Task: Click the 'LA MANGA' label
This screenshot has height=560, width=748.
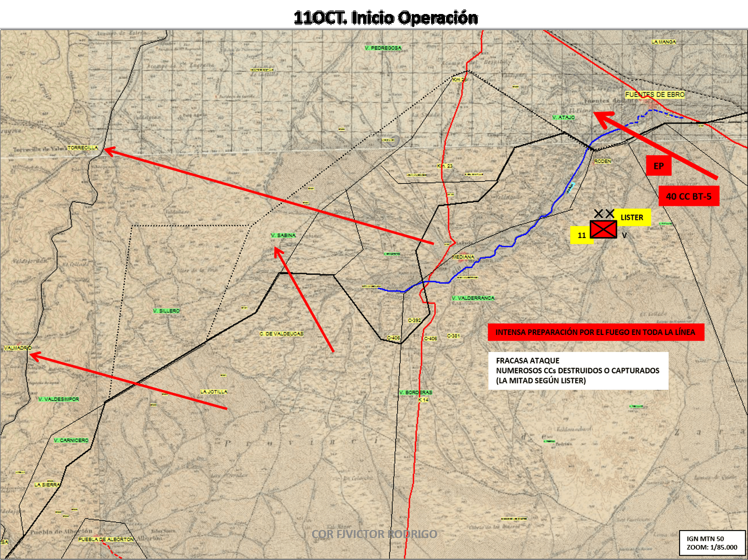Action: coord(664,41)
